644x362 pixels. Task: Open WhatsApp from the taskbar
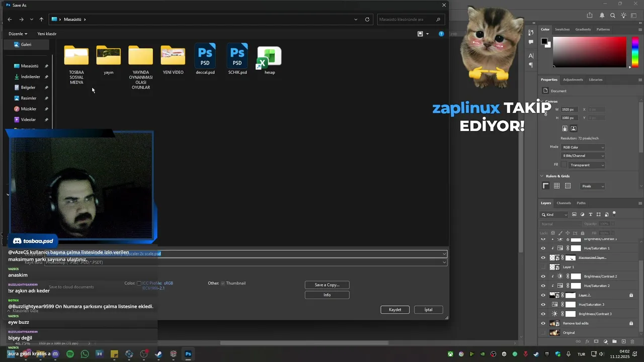pos(85,354)
